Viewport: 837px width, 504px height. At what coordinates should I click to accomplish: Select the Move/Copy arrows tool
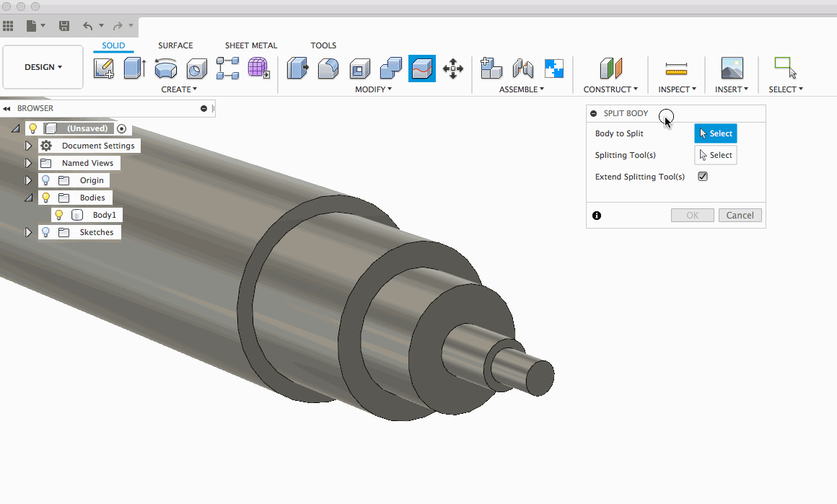453,69
